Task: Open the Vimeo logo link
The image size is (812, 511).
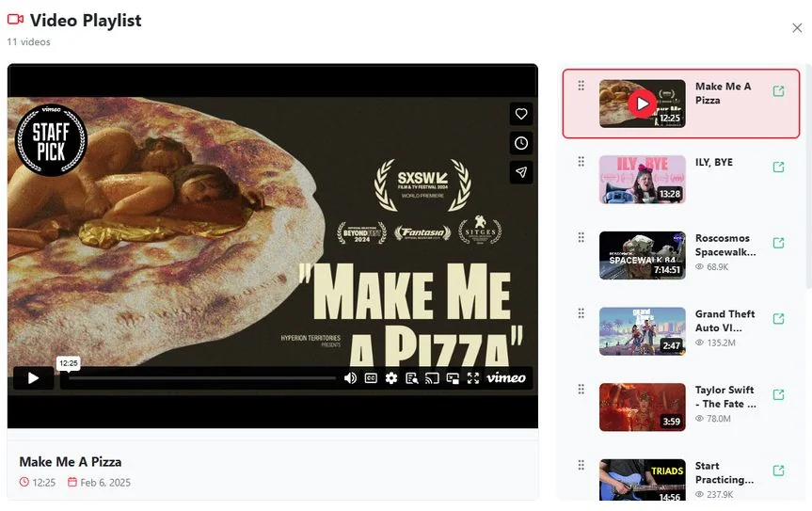Action: [x=506, y=378]
